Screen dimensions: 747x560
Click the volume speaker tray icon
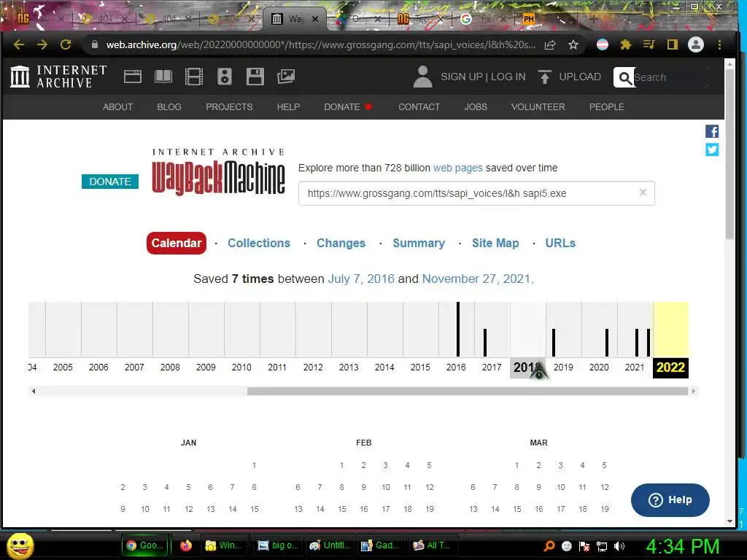tap(619, 546)
